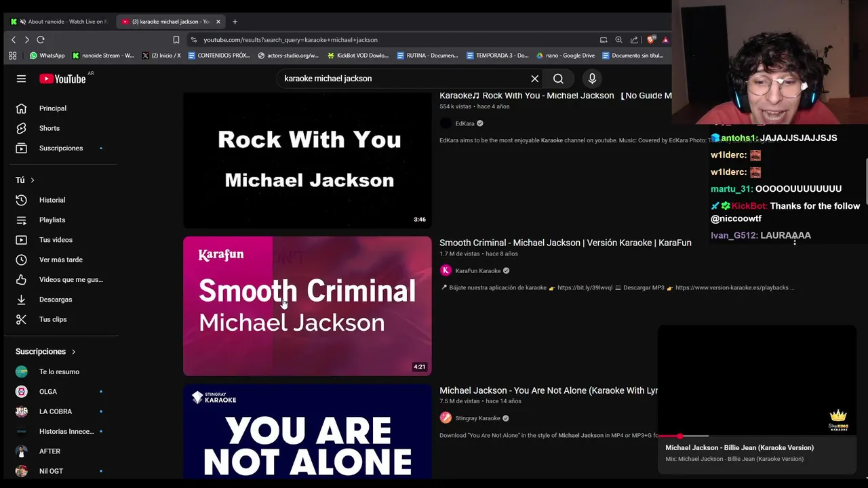Open Suscripciones in sidebar
The width and height of the screenshot is (868, 488).
(60, 148)
